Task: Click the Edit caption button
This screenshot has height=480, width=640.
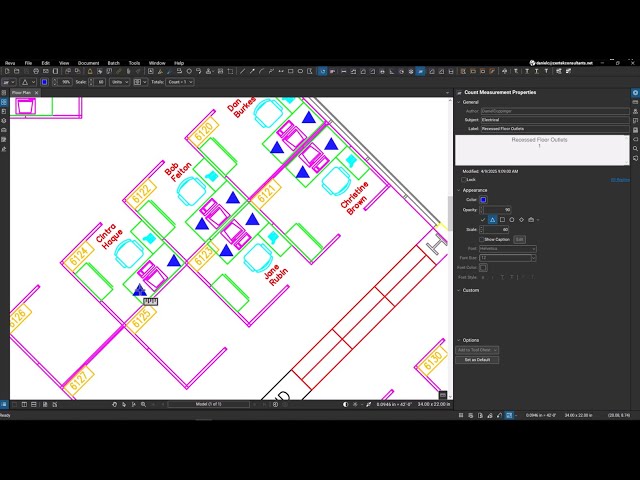Action: click(x=520, y=240)
